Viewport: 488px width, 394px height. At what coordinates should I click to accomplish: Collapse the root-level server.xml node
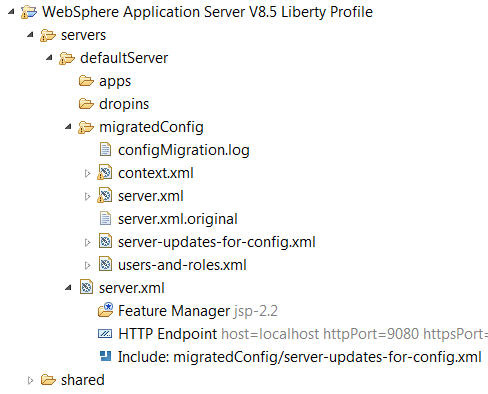(x=68, y=288)
